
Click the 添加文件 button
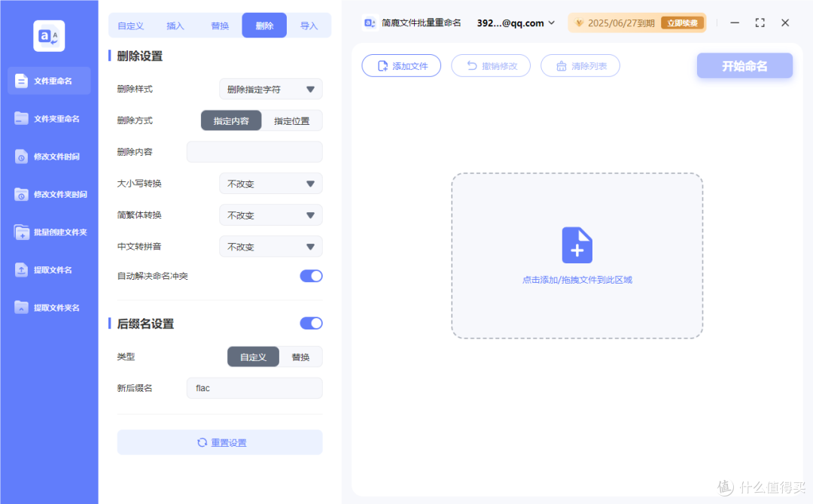point(401,65)
